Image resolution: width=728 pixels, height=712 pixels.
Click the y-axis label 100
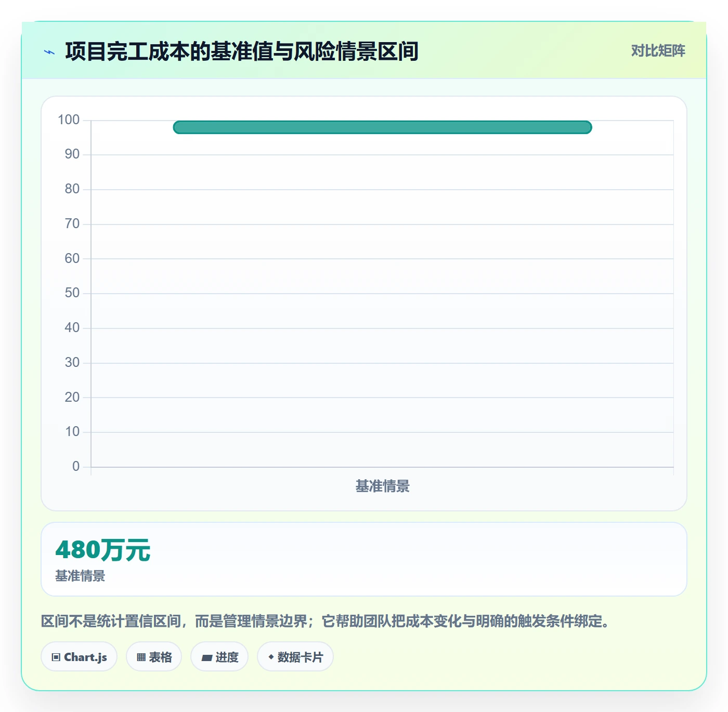69,120
